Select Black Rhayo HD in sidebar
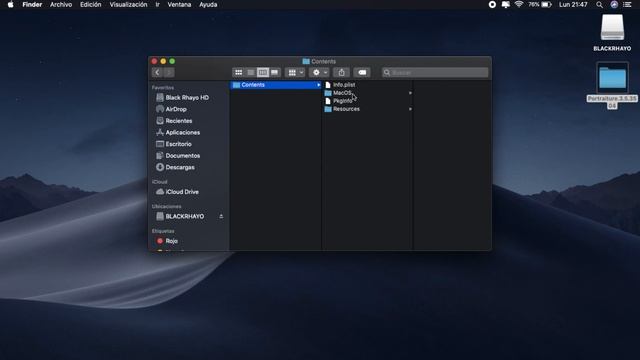The width and height of the screenshot is (640, 360). 187,98
